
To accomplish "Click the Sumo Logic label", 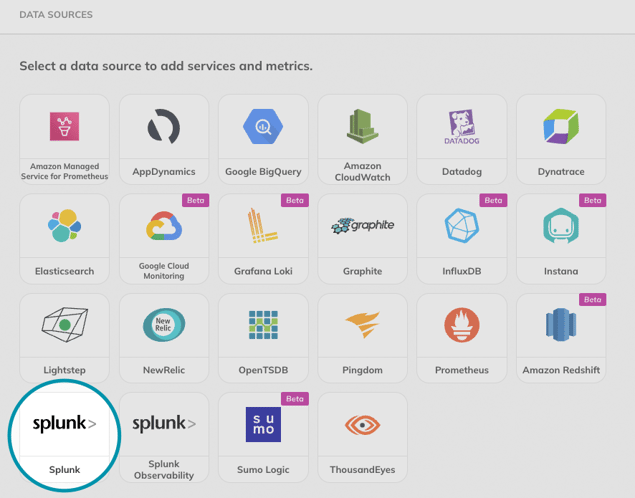I will (x=263, y=470).
